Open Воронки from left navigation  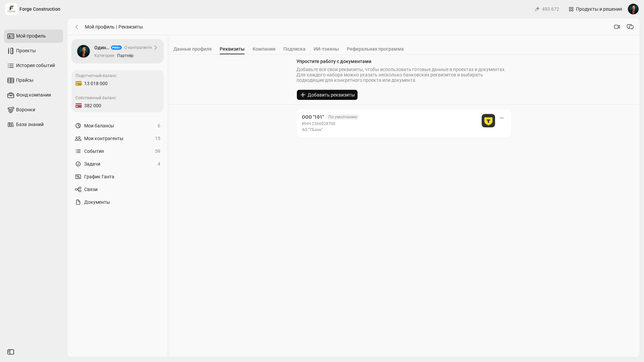click(x=34, y=110)
